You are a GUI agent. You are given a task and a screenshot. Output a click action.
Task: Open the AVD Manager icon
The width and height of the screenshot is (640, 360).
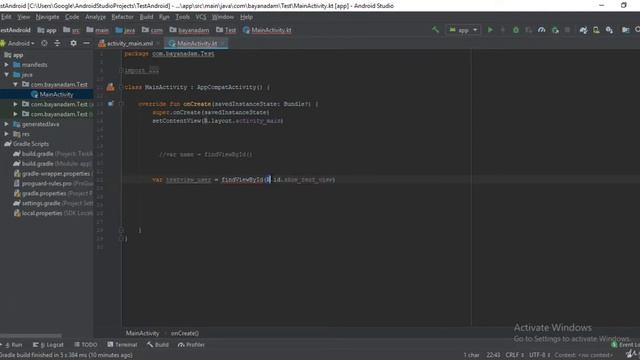point(596,30)
